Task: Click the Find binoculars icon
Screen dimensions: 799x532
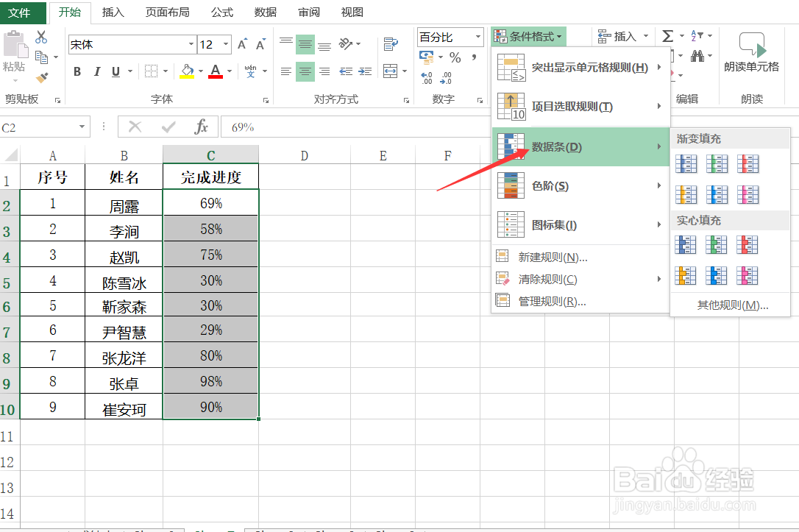Action: (x=697, y=56)
